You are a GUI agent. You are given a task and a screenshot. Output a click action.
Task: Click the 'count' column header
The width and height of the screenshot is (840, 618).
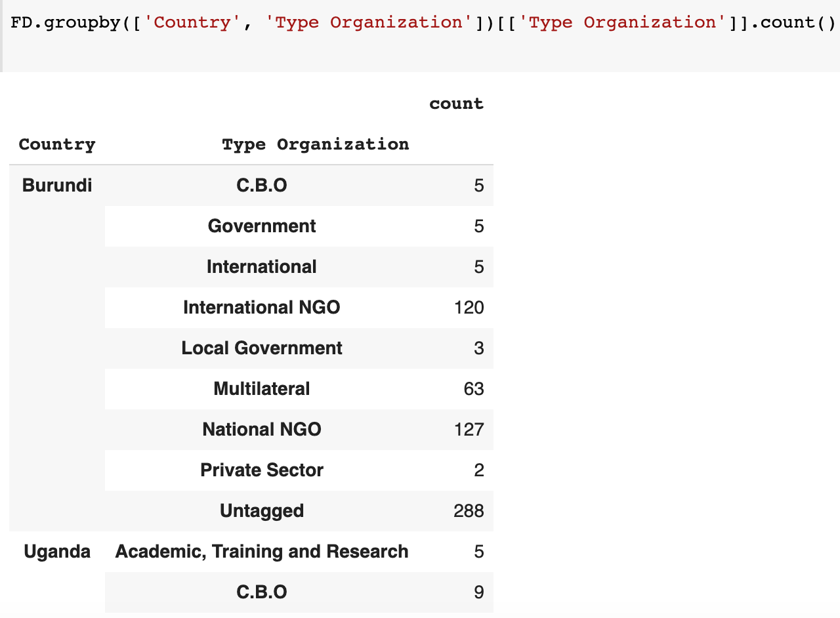(456, 104)
